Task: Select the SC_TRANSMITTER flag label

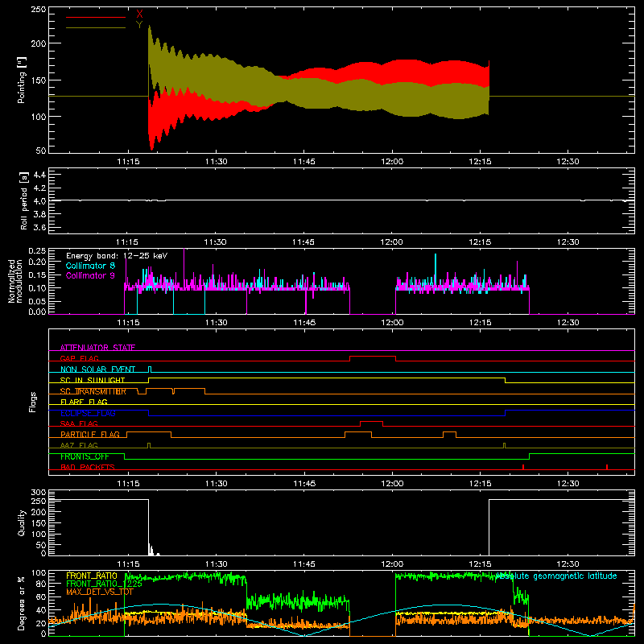Action: [93, 391]
